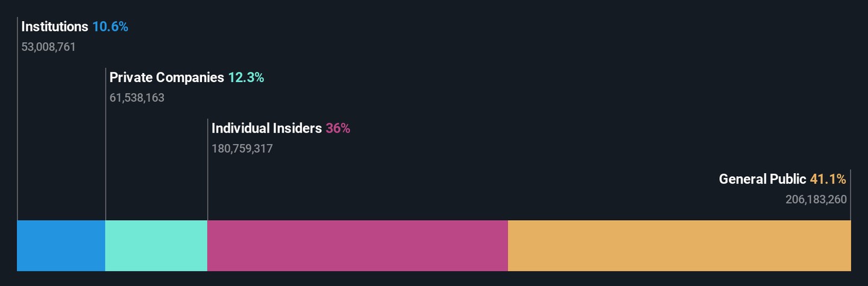Screen dimensions: 868x286
Task: Click the 180,759,317 share count
Action: click(242, 148)
